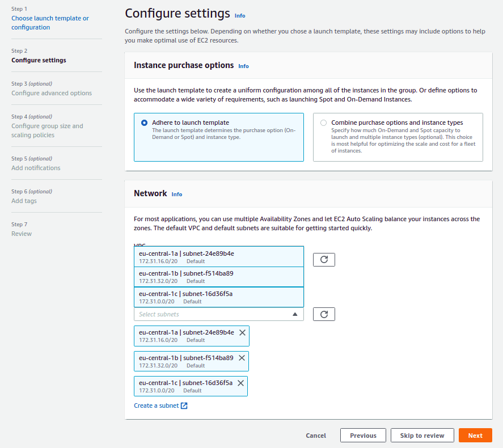Click the Next button
The height and width of the screenshot is (448, 503).
[x=475, y=436]
